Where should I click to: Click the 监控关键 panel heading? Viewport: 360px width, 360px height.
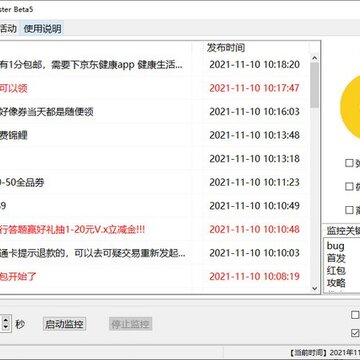[343, 231]
